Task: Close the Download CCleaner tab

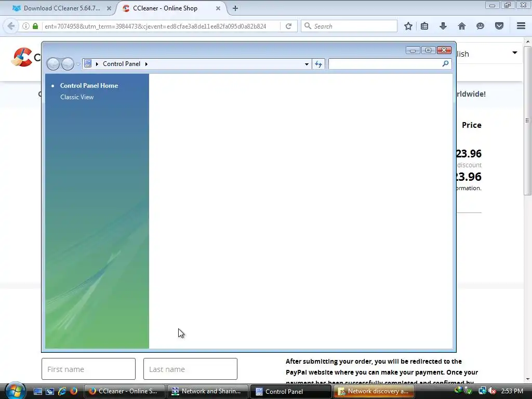Action: pyautogui.click(x=109, y=8)
